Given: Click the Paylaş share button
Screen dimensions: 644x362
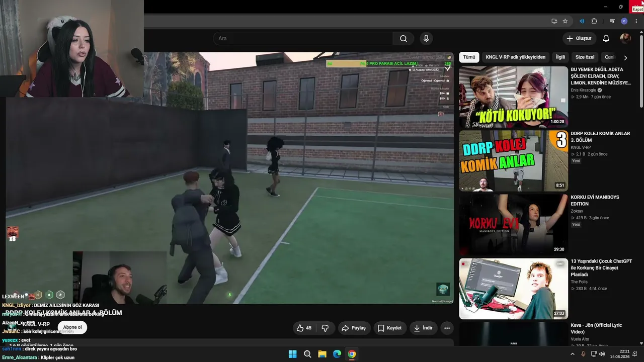Looking at the screenshot, I should [x=354, y=328].
